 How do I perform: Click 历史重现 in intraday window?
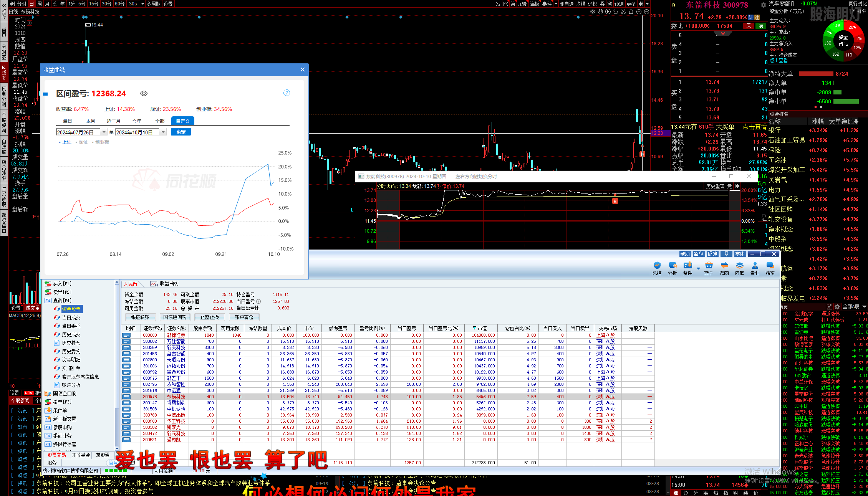click(715, 186)
